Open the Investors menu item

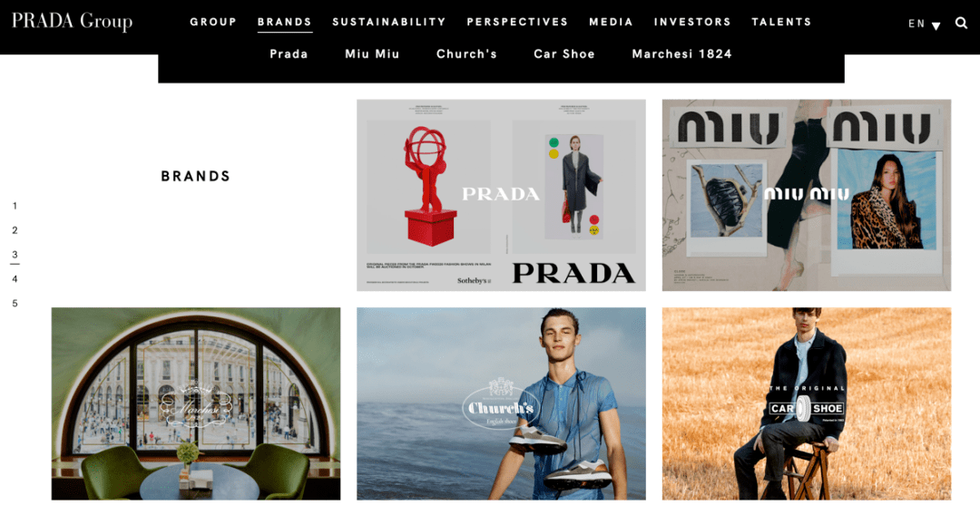click(692, 22)
